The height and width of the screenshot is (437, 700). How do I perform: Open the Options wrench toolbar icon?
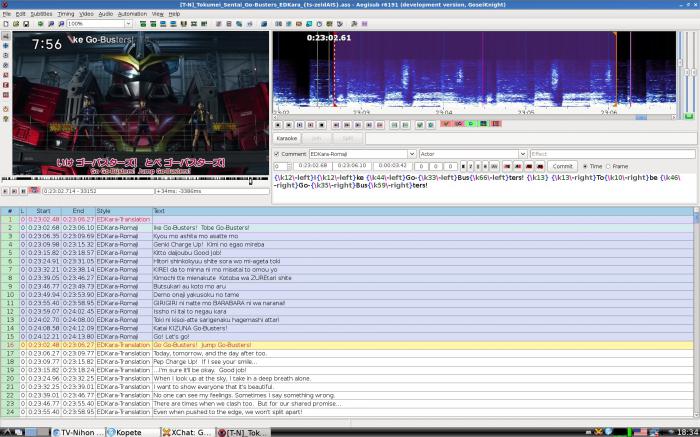tap(354, 24)
